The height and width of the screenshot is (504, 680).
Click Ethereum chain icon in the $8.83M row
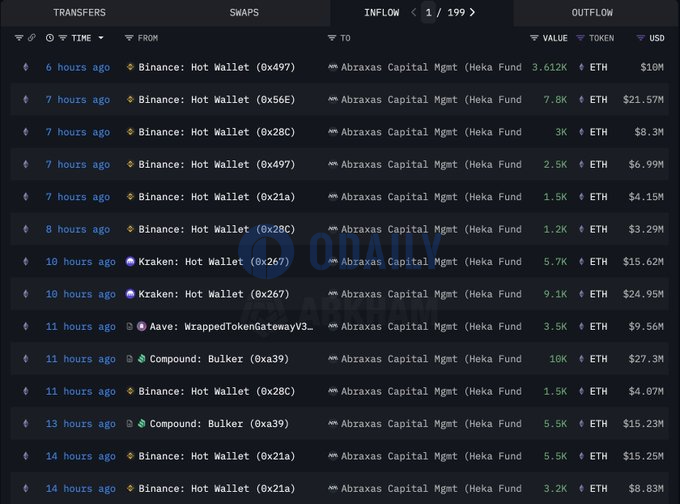(26, 488)
